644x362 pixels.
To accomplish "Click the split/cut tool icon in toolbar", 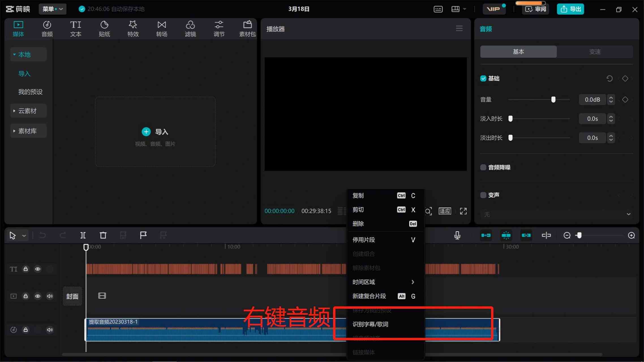I will coord(83,235).
